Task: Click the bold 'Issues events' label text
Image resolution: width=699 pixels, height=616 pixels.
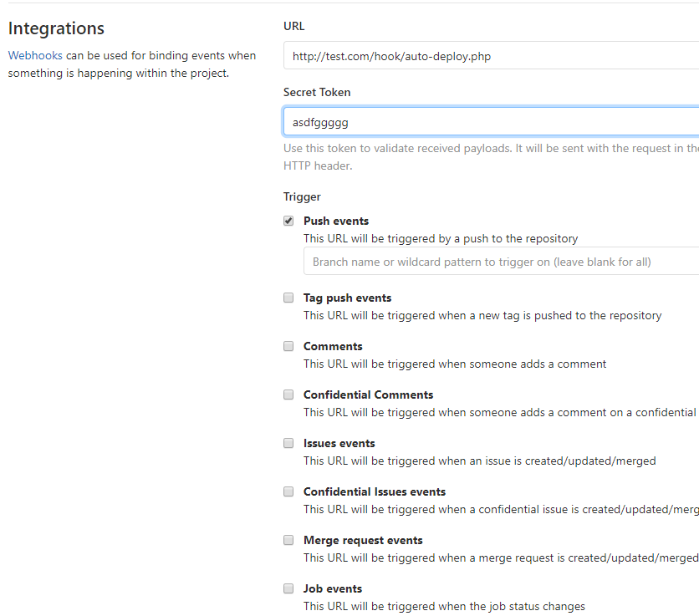Action: (339, 443)
